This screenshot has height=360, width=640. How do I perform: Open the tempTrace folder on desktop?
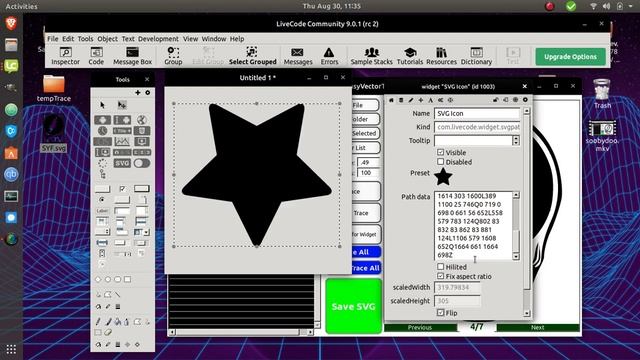click(53, 88)
